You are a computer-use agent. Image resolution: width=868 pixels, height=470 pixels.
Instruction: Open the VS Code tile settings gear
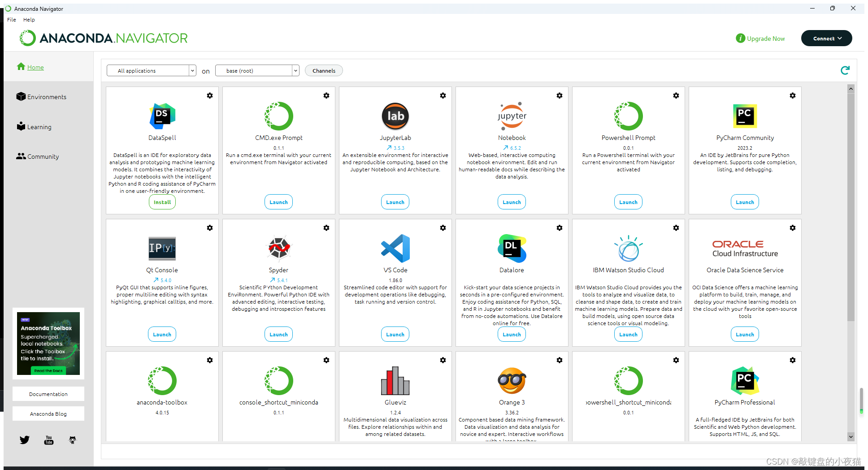443,228
